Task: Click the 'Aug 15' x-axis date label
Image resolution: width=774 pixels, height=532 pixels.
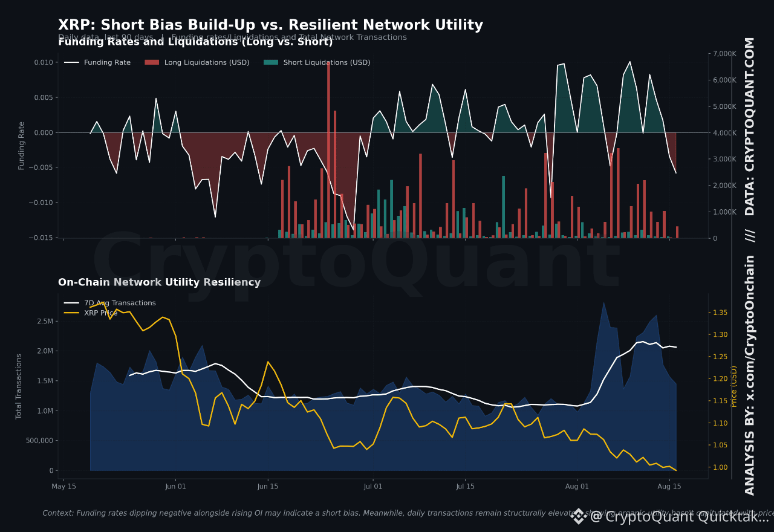Action: point(669,486)
